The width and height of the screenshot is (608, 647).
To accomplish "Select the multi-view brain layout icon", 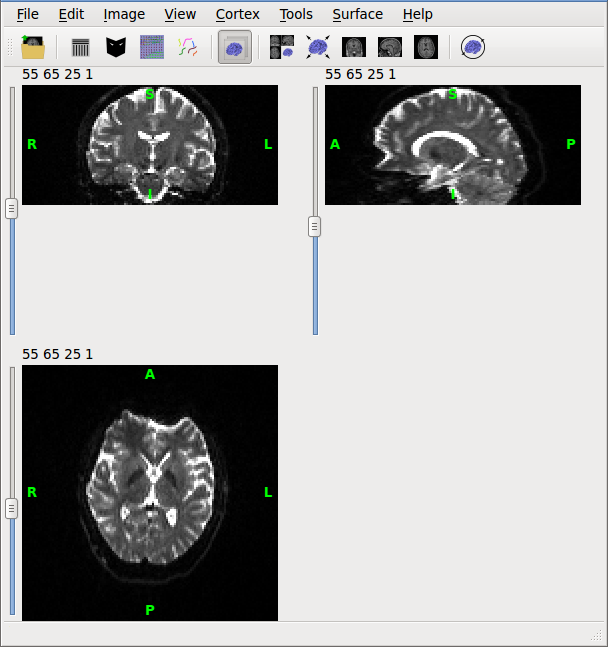I will (282, 47).
